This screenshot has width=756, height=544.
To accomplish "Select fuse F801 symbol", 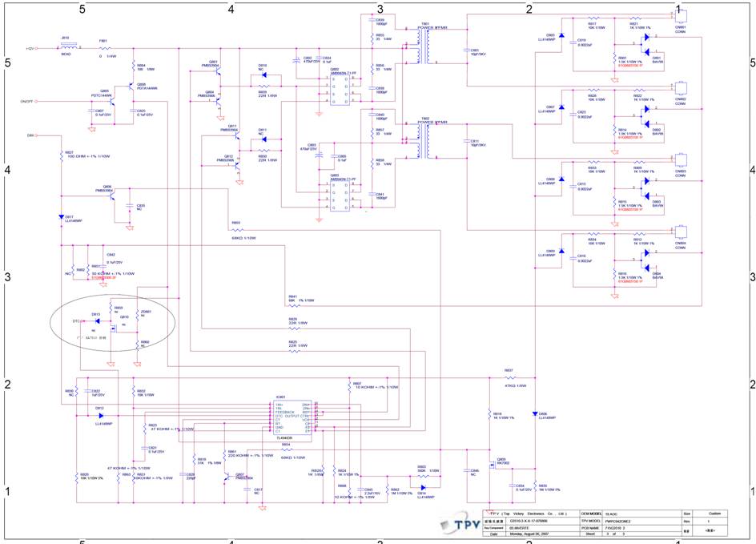I will point(105,48).
